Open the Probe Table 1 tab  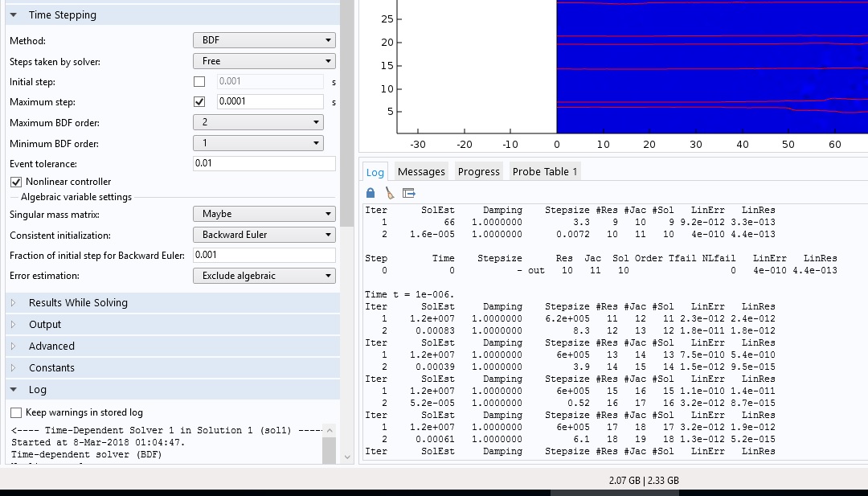point(545,172)
